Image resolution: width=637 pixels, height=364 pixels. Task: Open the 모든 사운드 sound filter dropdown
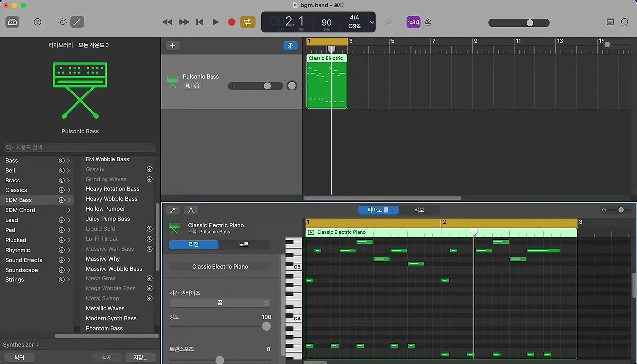coord(94,45)
